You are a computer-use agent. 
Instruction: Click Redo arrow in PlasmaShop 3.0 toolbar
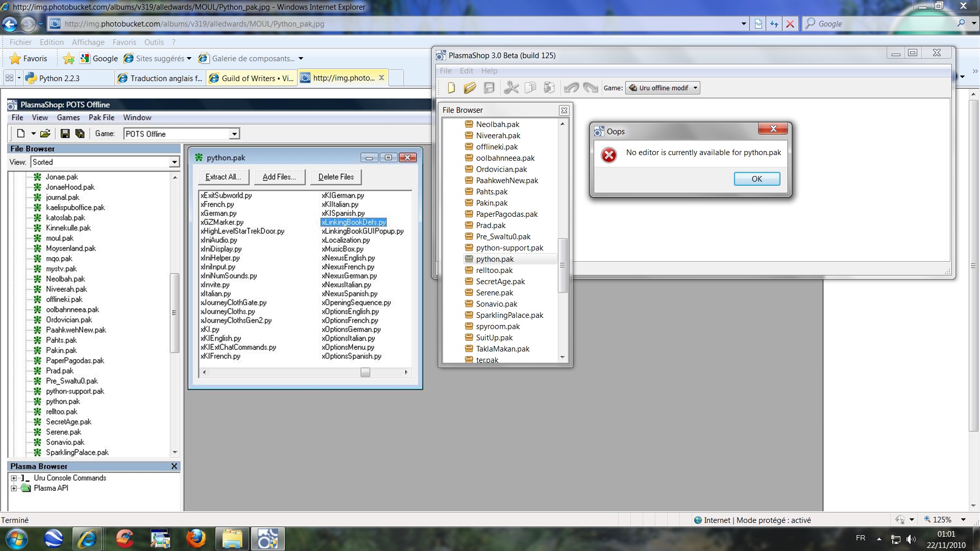(590, 88)
